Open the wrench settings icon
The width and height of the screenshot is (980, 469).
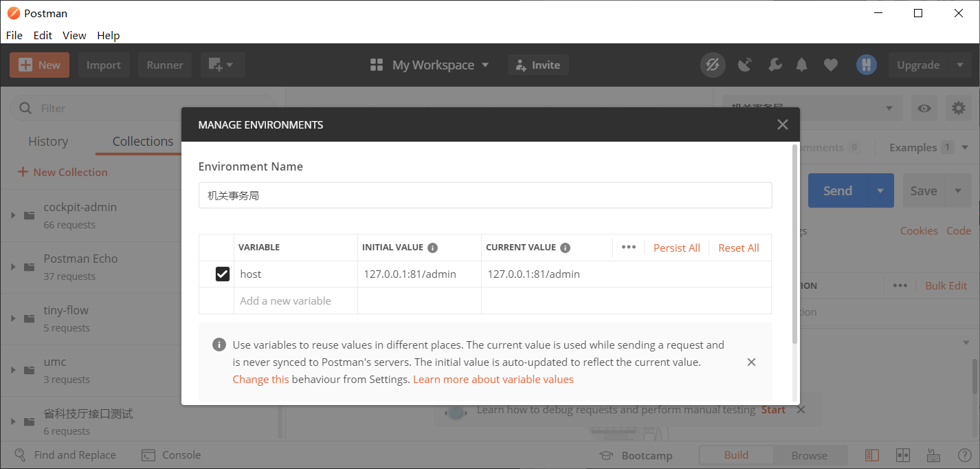coord(774,65)
